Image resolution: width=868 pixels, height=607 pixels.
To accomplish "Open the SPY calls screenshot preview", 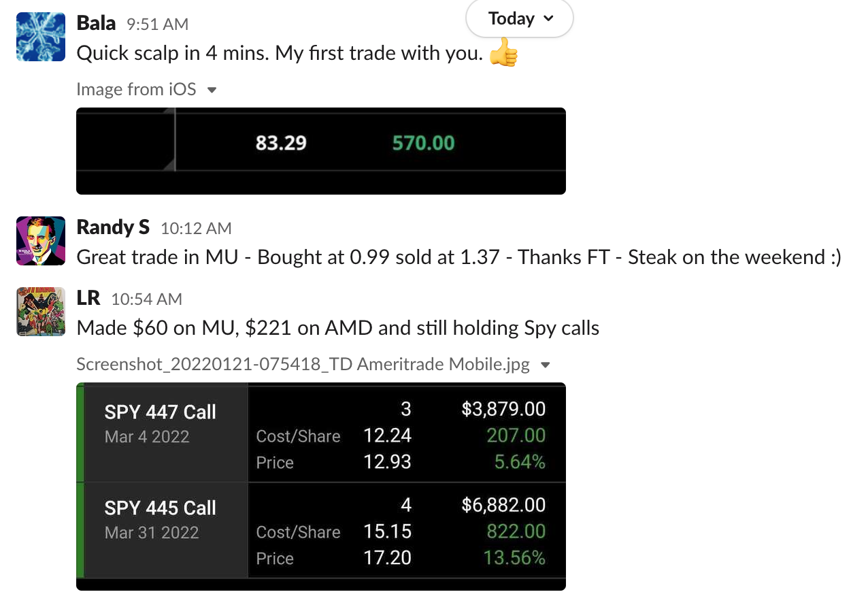I will point(321,486).
